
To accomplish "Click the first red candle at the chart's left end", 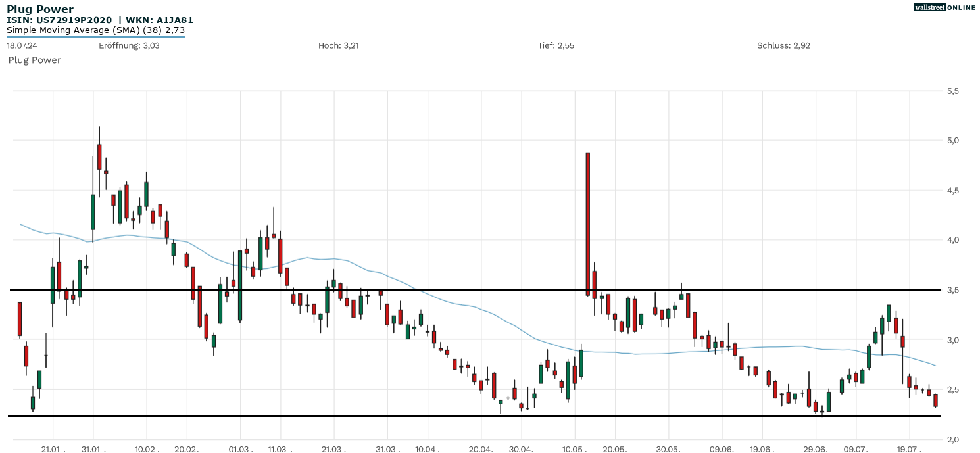I will coord(20,320).
